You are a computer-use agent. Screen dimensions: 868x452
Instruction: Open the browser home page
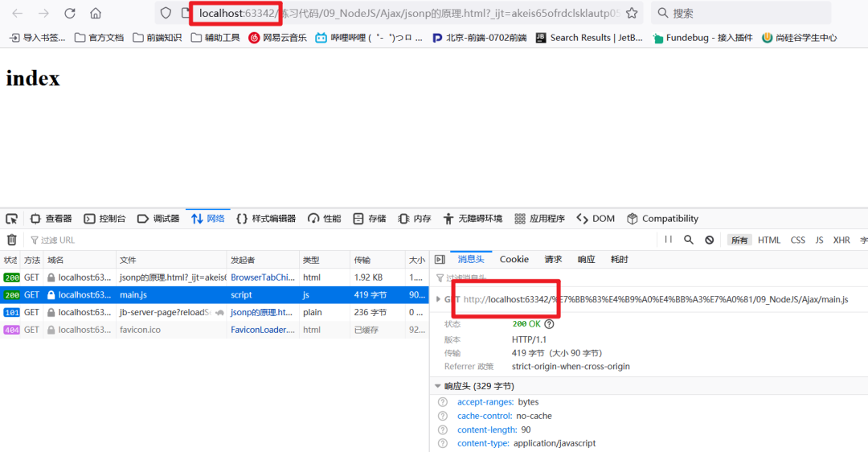tap(96, 14)
